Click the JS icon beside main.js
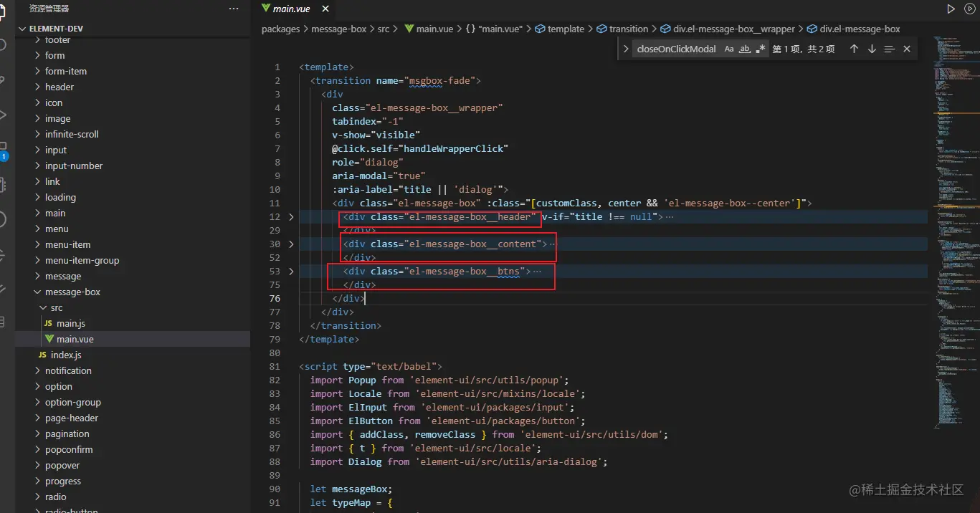The image size is (980, 513). [49, 324]
